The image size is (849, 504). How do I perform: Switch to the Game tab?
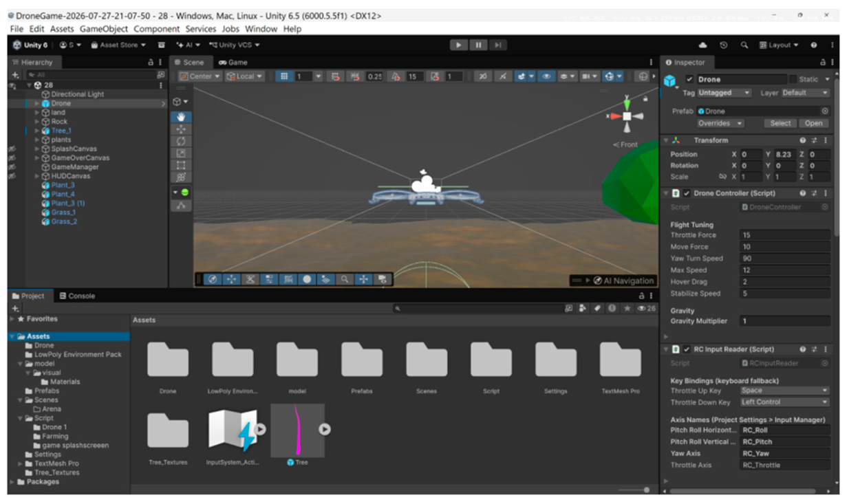tap(233, 62)
